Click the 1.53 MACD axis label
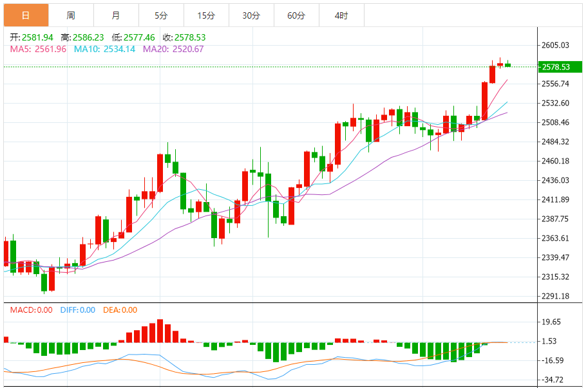The width and height of the screenshot is (588, 388). coord(549,341)
